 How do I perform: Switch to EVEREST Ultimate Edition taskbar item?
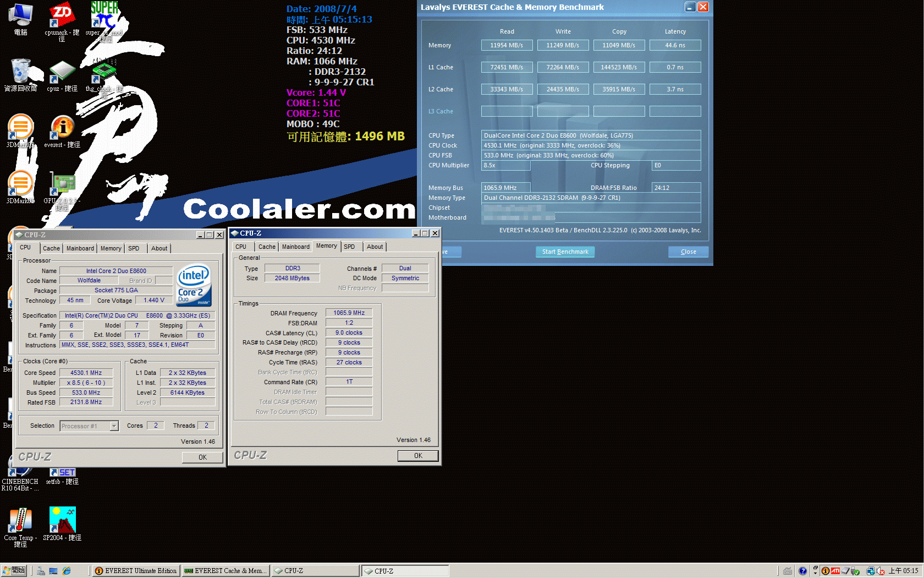click(x=136, y=571)
